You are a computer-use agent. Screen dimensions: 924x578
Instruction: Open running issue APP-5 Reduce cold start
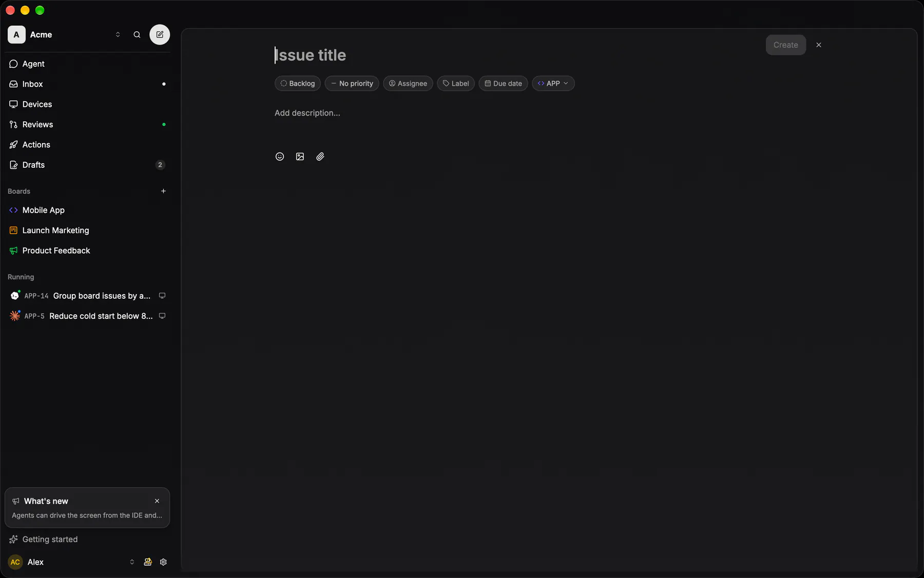coord(87,316)
